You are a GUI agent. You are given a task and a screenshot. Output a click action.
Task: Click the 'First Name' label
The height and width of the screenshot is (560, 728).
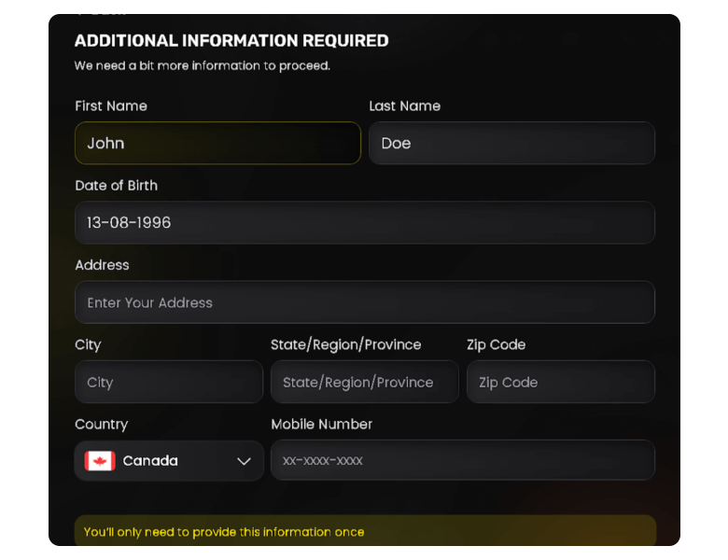[111, 106]
